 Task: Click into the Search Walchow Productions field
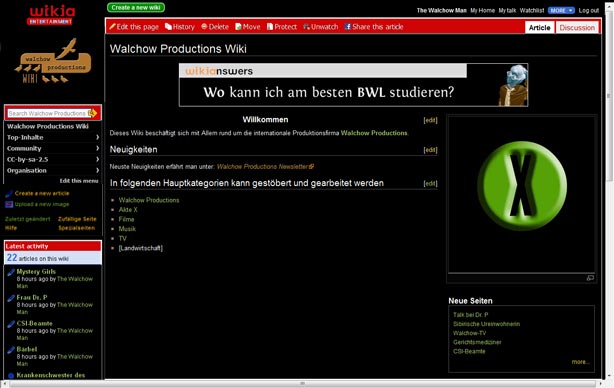tap(47, 113)
